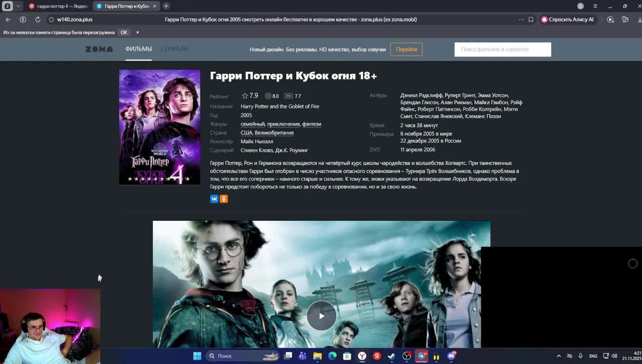Click the site security shield icon

pos(51,20)
